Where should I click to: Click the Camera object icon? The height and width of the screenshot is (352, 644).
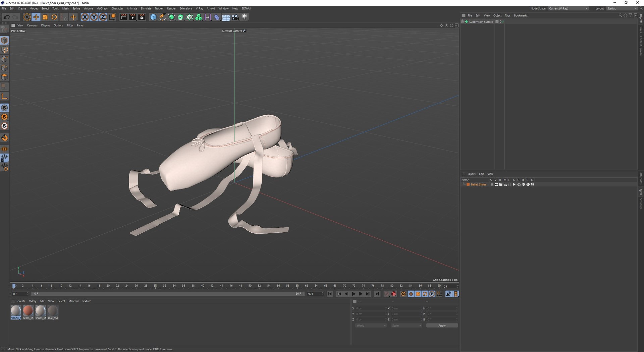pos(235,17)
